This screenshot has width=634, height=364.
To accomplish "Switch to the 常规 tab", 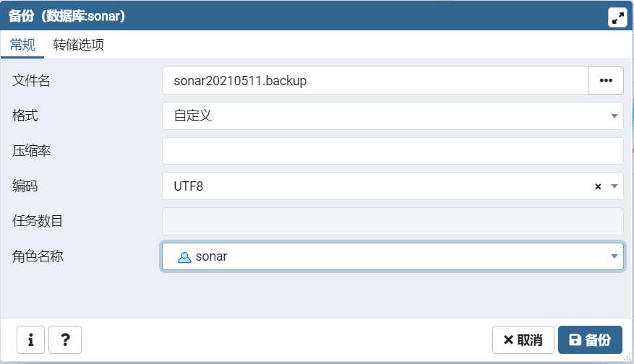I will 22,45.
